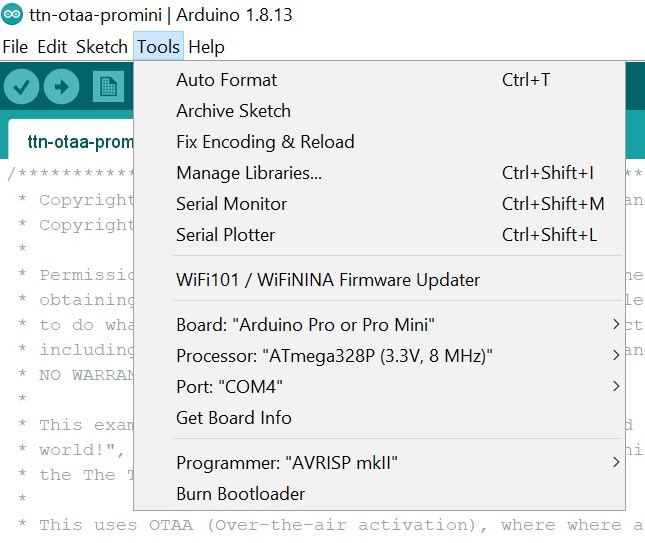Launch Serial Monitor from the menu

point(379,204)
